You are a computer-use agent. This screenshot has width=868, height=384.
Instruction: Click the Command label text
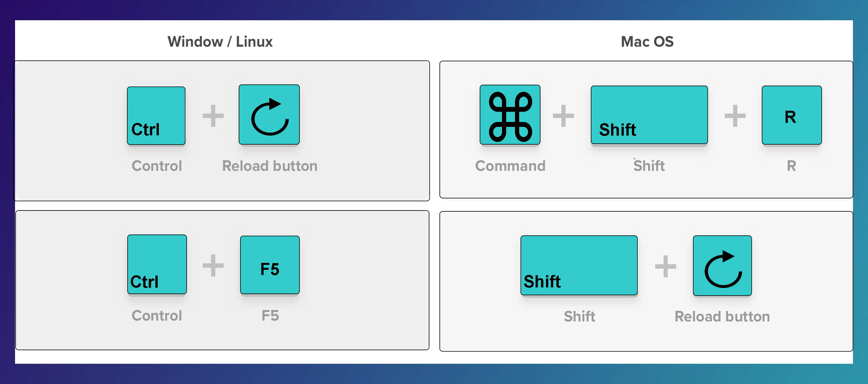(510, 166)
